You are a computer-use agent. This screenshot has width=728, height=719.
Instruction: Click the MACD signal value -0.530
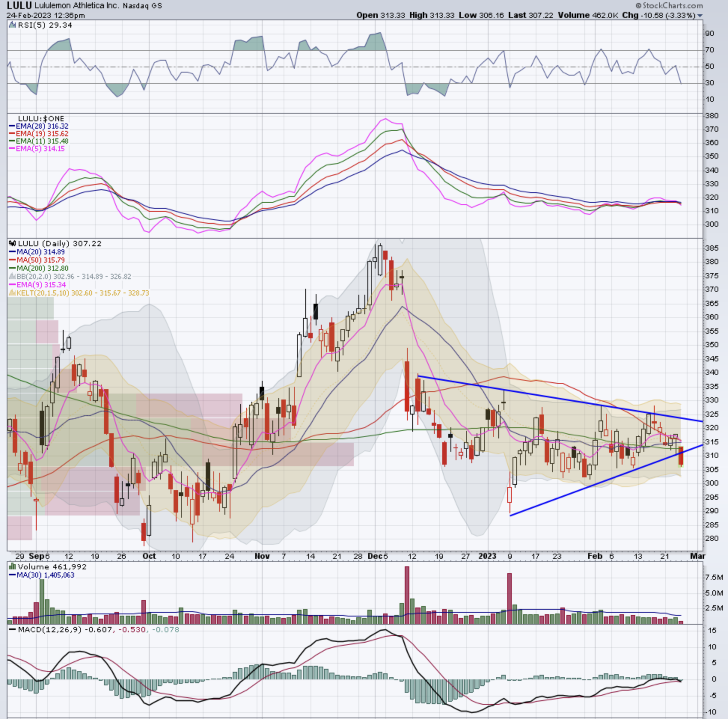tap(132, 630)
